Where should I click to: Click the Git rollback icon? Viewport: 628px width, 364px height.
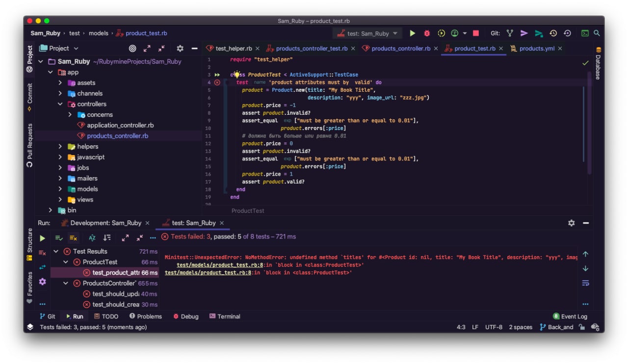[568, 33]
